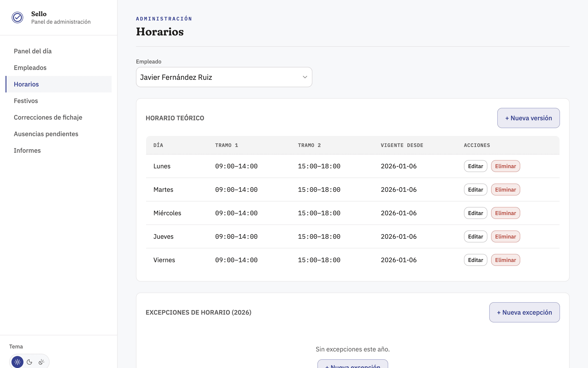Edit the Miércoles schedule row
The image size is (588, 368).
pyautogui.click(x=475, y=213)
